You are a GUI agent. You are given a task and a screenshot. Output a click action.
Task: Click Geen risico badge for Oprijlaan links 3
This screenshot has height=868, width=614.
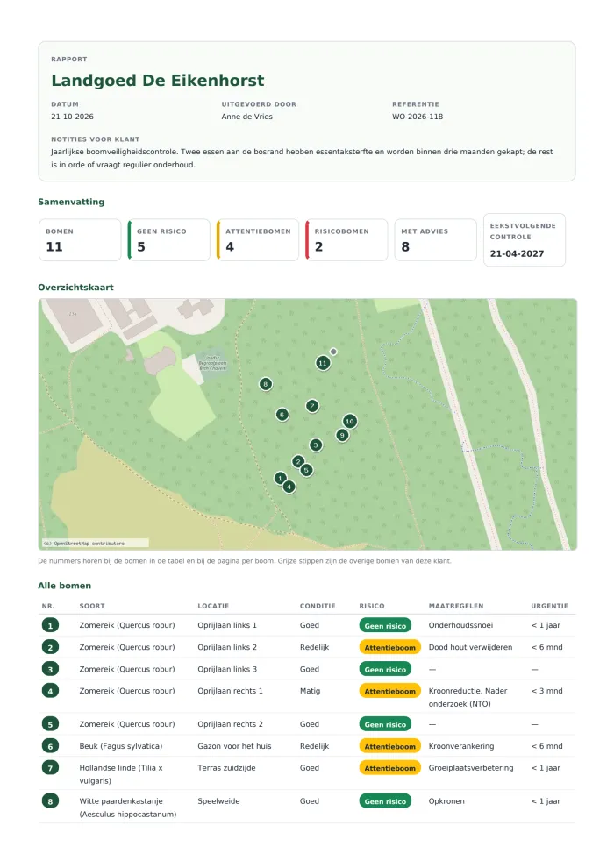pos(385,669)
